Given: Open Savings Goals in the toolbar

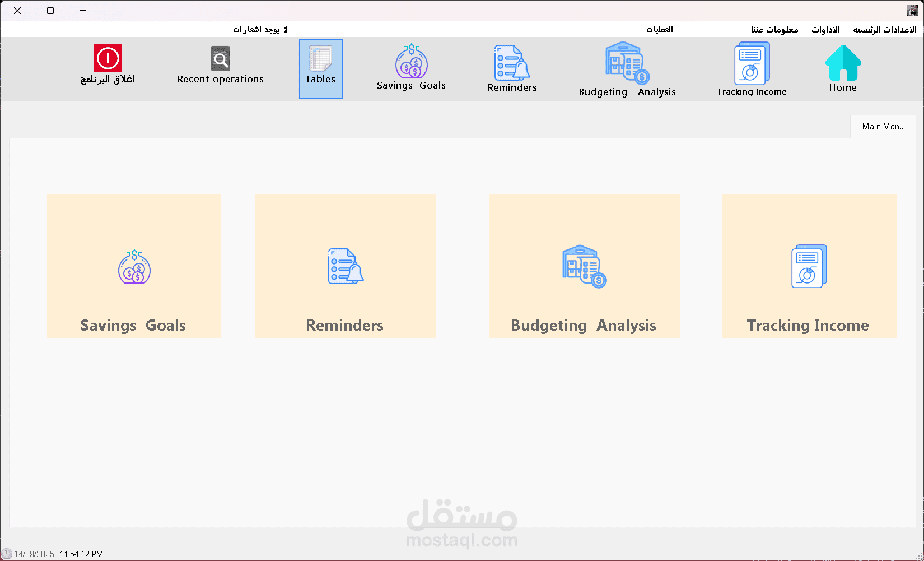Looking at the screenshot, I should pos(411,67).
